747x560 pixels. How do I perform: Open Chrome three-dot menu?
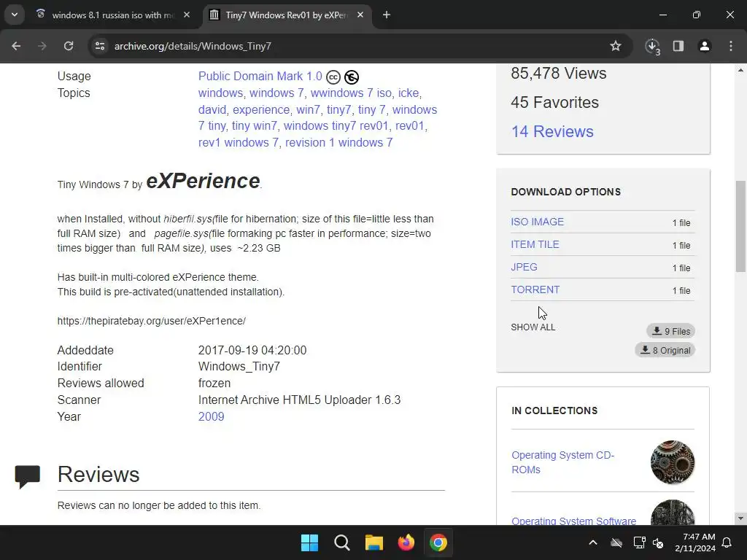pos(731,46)
